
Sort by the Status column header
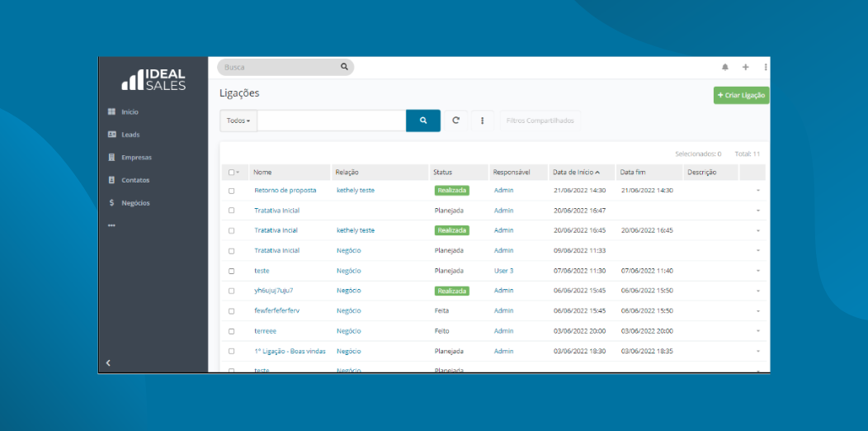(442, 173)
